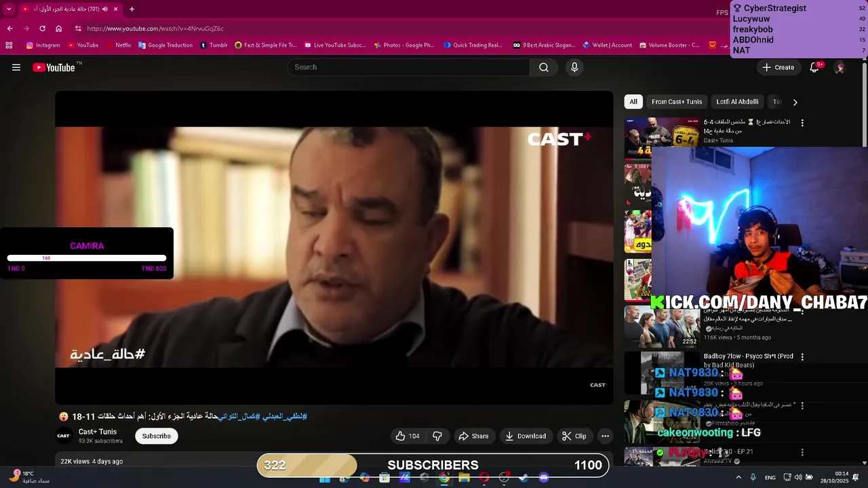
Task: Open YouTube notifications bell
Action: tap(814, 67)
